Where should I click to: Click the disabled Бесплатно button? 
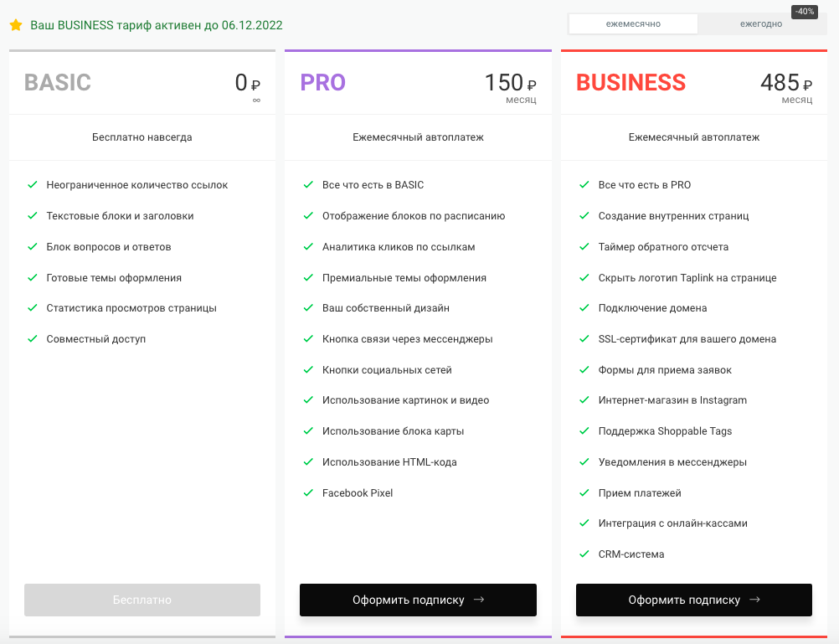pyautogui.click(x=142, y=600)
